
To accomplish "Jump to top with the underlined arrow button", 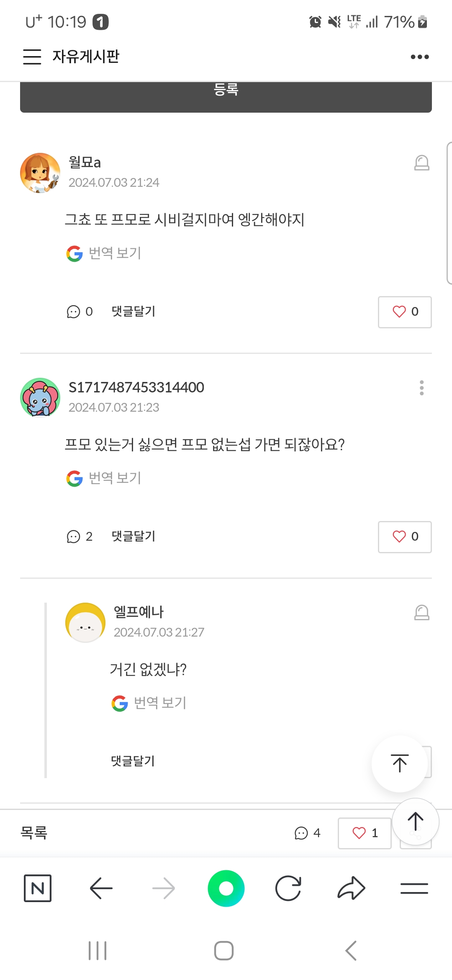I will [x=399, y=763].
